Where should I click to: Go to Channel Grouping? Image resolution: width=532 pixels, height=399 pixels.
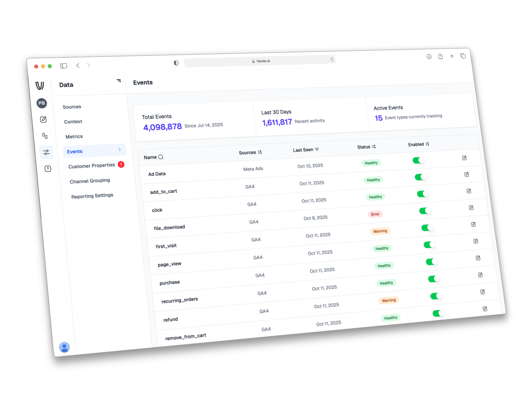click(90, 181)
